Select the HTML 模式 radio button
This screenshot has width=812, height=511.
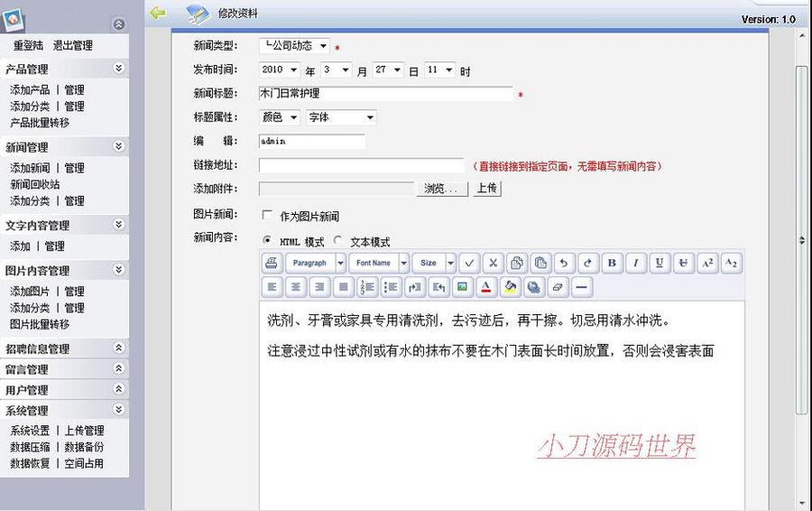pos(267,240)
